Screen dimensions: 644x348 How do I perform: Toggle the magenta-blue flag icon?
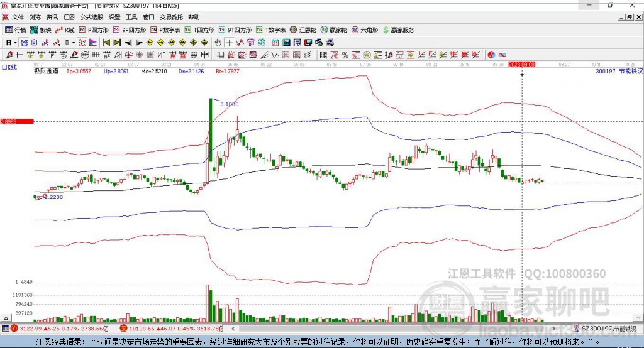[93, 43]
